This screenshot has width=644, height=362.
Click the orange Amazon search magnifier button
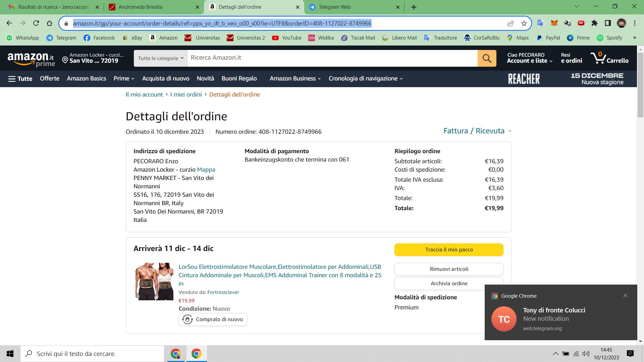pyautogui.click(x=487, y=58)
